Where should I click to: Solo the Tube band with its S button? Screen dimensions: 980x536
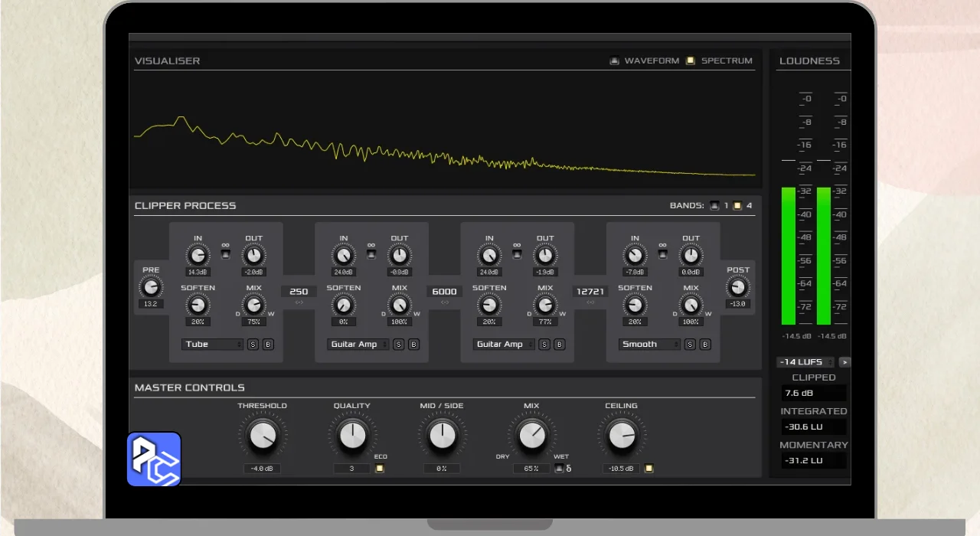pos(253,345)
